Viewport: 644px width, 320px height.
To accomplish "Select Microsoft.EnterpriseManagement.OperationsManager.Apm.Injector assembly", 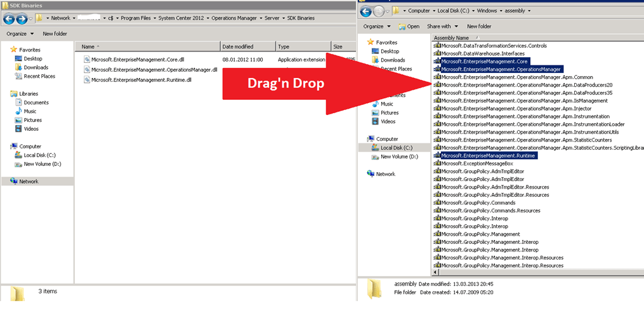I will [516, 108].
